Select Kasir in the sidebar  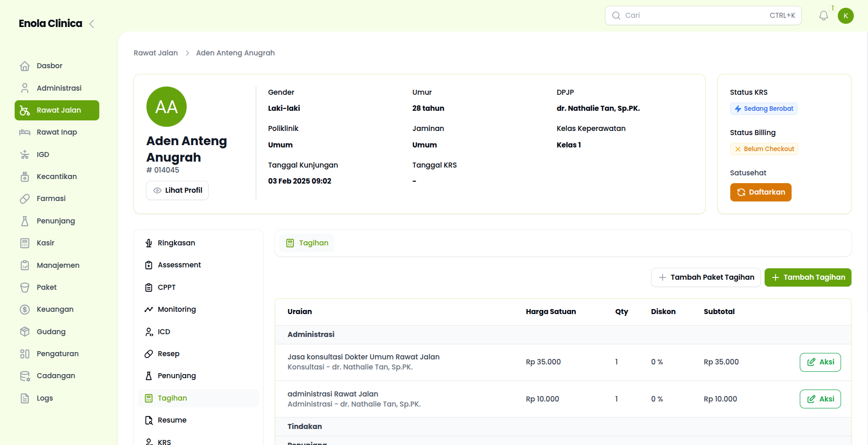point(45,243)
